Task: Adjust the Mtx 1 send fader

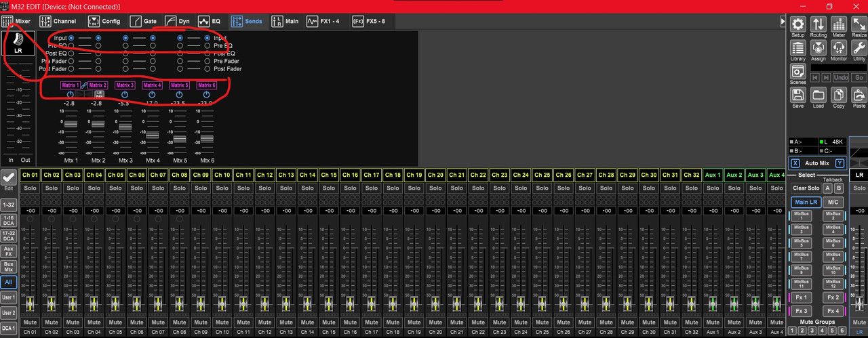Action: click(71, 123)
